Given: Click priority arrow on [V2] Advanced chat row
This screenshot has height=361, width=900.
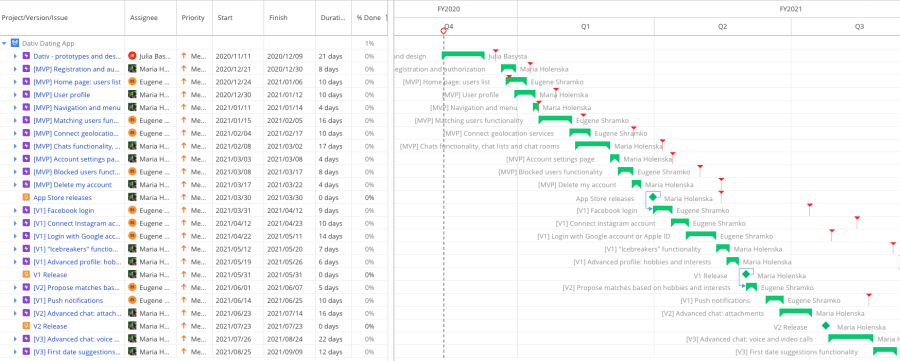Looking at the screenshot, I should 184,313.
